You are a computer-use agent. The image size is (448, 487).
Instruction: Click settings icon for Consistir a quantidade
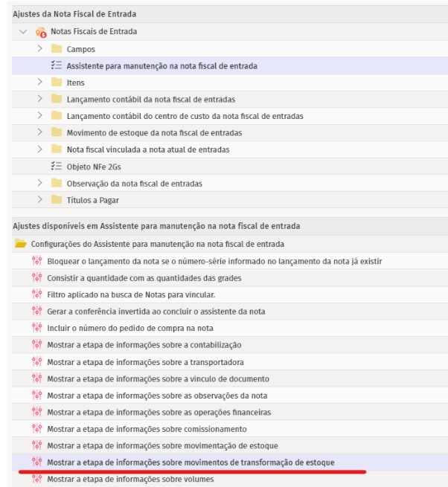(37, 278)
